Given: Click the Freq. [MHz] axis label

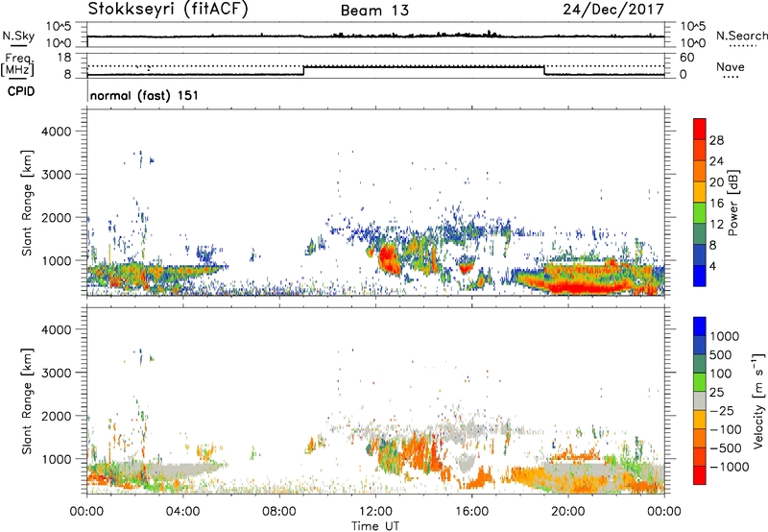Looking at the screenshot, I should click(x=18, y=65).
